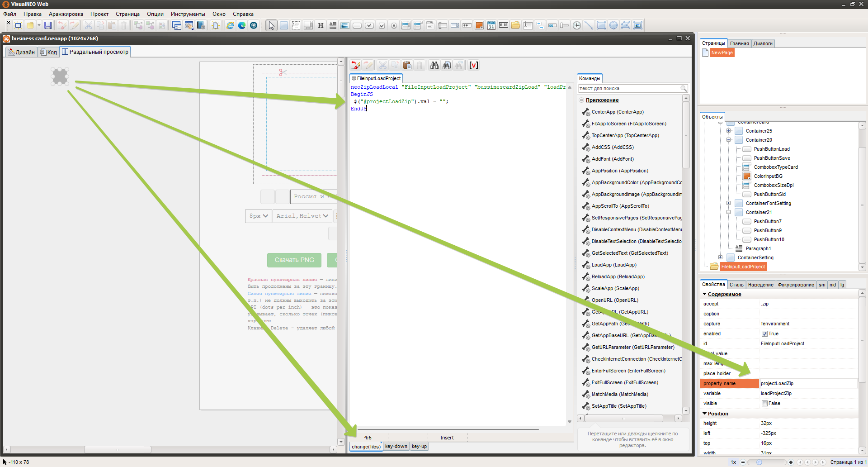Viewport: 868px width, 467px height.
Task: Select ComboboxTypeCard in the objects tree
Action: pos(776,167)
